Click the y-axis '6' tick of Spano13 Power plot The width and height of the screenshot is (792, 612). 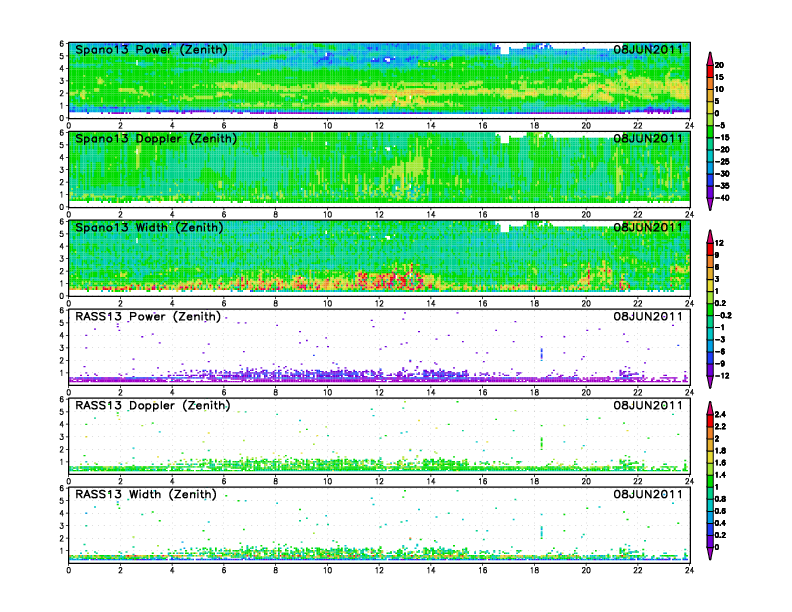62,44
